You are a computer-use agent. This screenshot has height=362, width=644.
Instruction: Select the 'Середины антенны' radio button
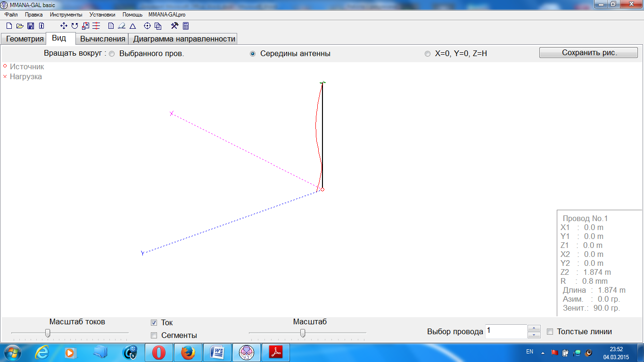[253, 54]
